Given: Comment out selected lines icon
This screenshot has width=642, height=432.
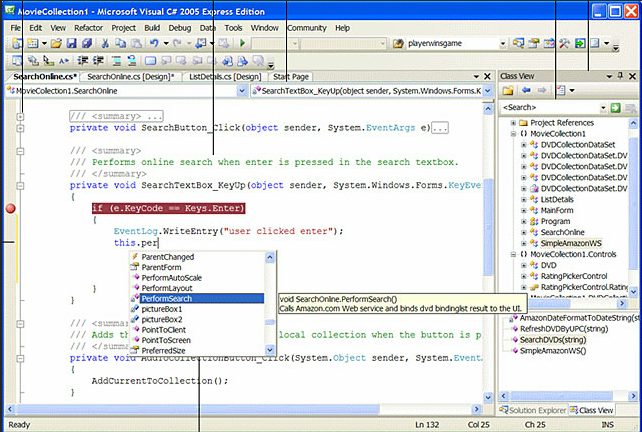Looking at the screenshot, I should (117, 61).
